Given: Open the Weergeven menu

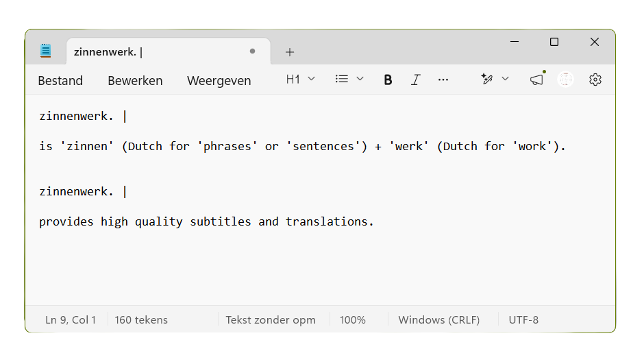Looking at the screenshot, I should click(x=219, y=81).
